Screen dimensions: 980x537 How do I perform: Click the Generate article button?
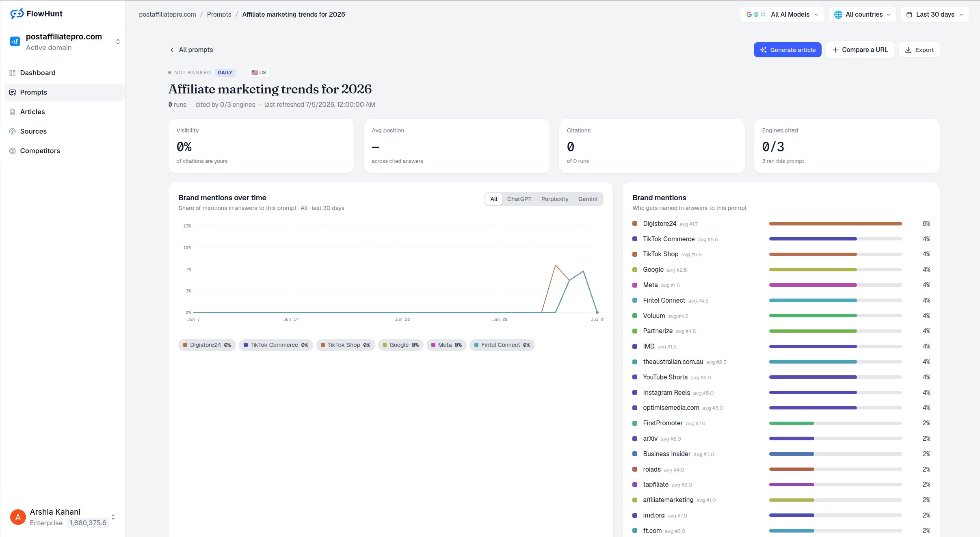[x=787, y=50]
